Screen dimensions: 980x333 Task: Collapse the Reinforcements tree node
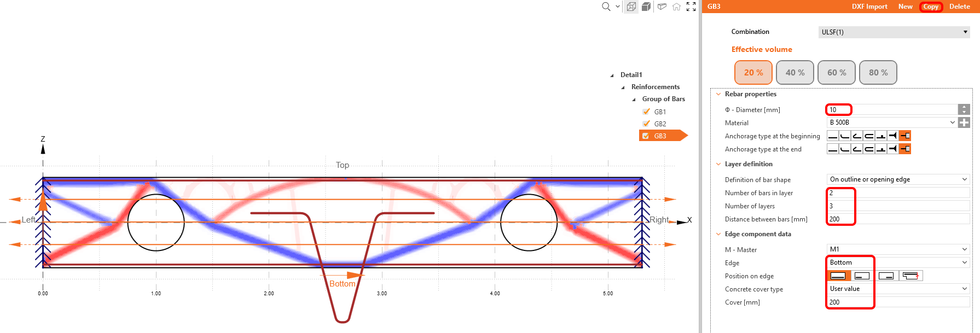click(623, 87)
